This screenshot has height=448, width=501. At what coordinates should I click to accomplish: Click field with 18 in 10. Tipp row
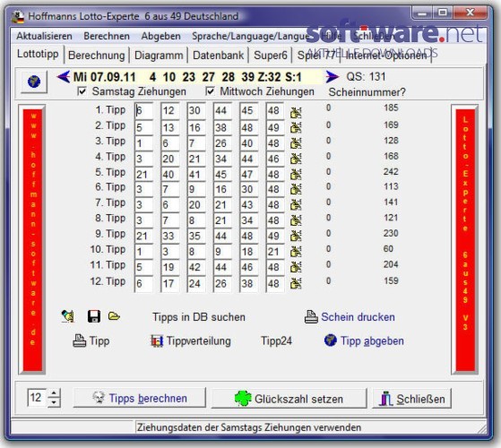tap(248, 252)
